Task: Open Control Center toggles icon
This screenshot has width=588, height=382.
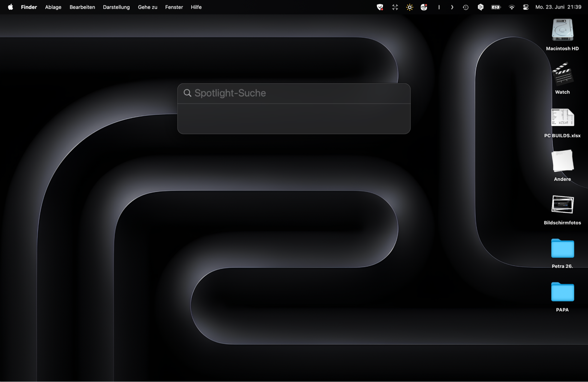Action: click(x=526, y=7)
